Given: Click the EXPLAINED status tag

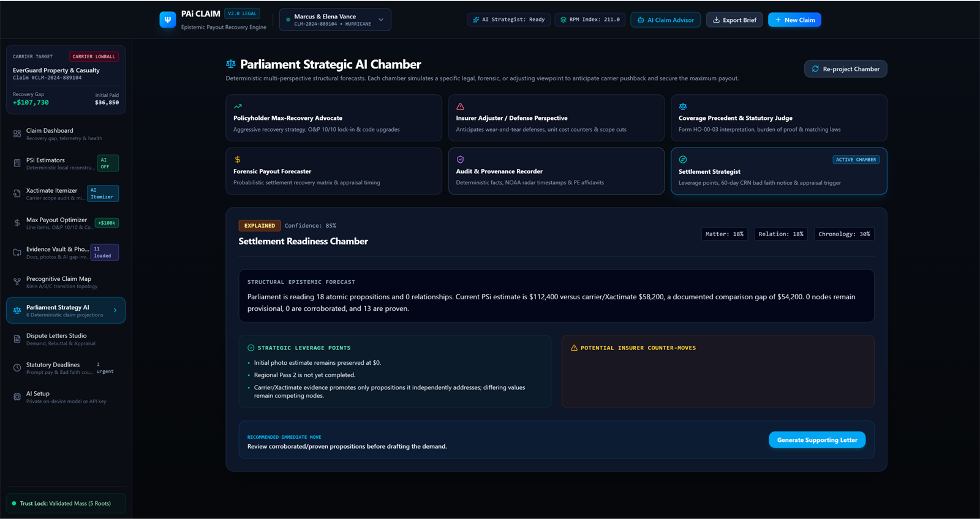Looking at the screenshot, I should (260, 225).
